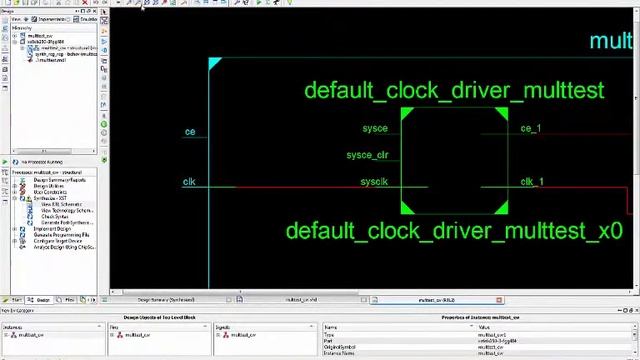Image resolution: width=640 pixels, height=360 pixels.
Task: Close the multtest_cw (RTL1) tab
Action: click(x=499, y=300)
